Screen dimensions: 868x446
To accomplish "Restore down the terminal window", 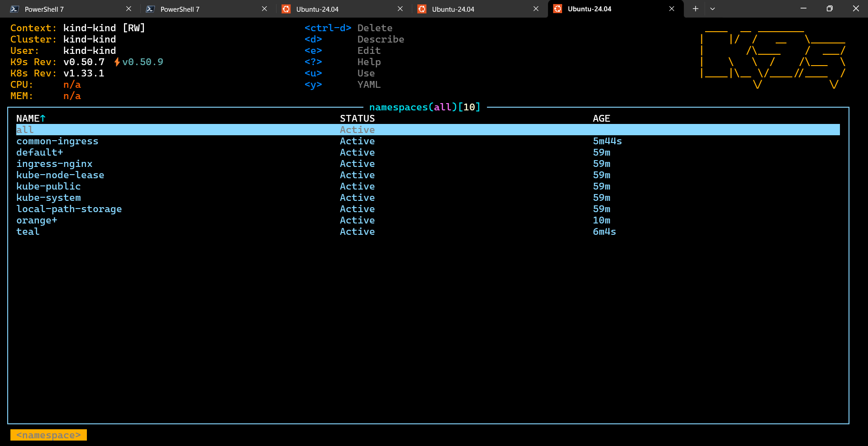I will (x=830, y=9).
